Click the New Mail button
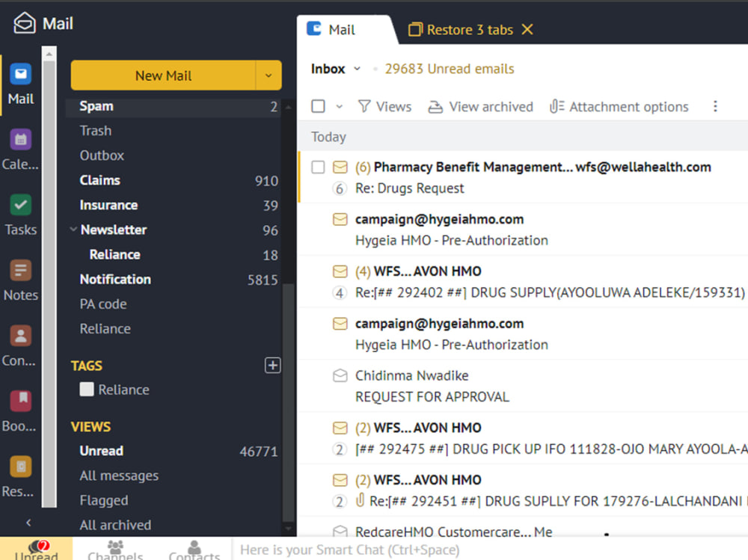This screenshot has width=748, height=560. 163,76
